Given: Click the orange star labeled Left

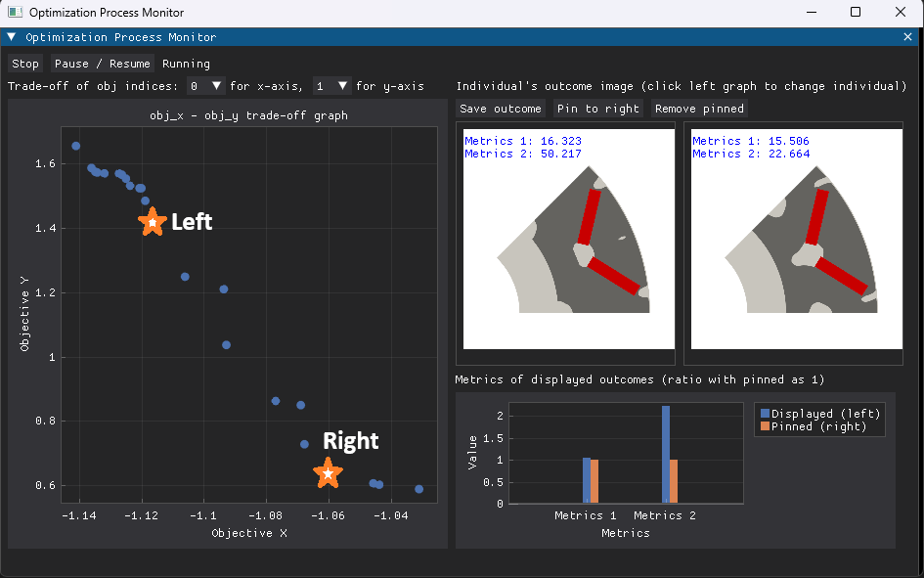Looking at the screenshot, I should click(153, 222).
